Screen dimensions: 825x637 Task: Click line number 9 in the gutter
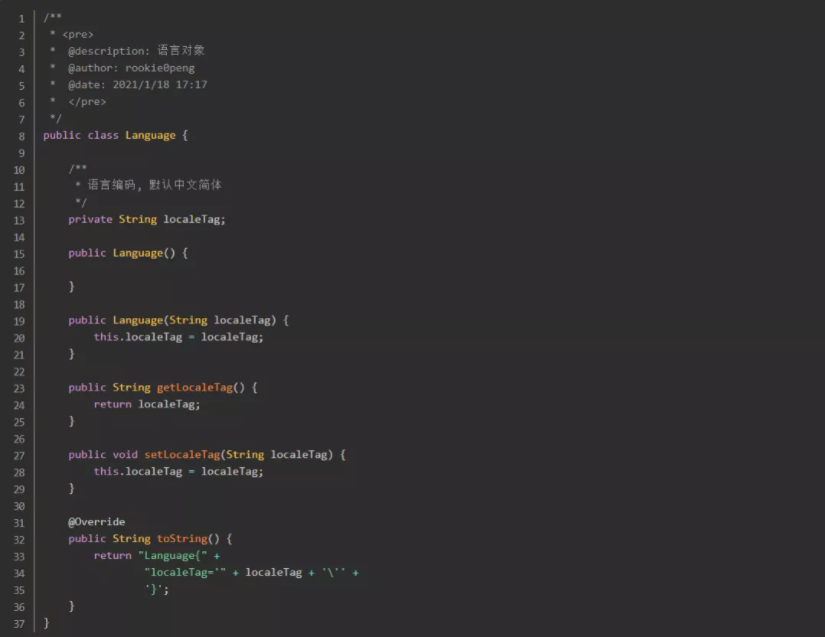[x=22, y=154]
